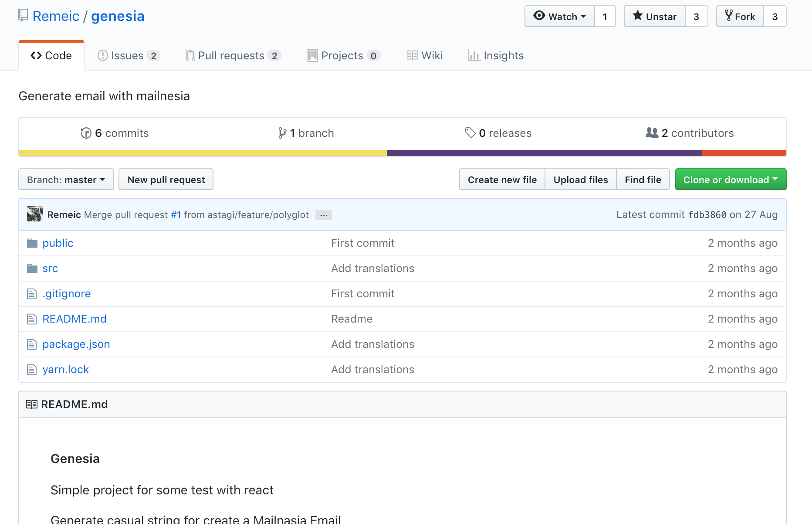
Task: Click the Pull requests merge icon
Action: point(190,55)
